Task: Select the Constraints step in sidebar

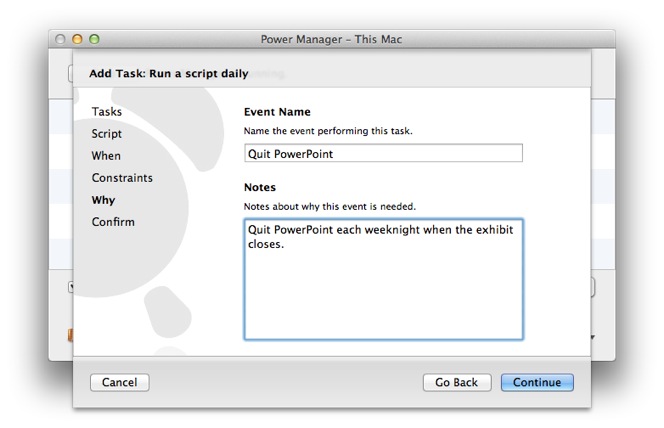Action: click(122, 178)
